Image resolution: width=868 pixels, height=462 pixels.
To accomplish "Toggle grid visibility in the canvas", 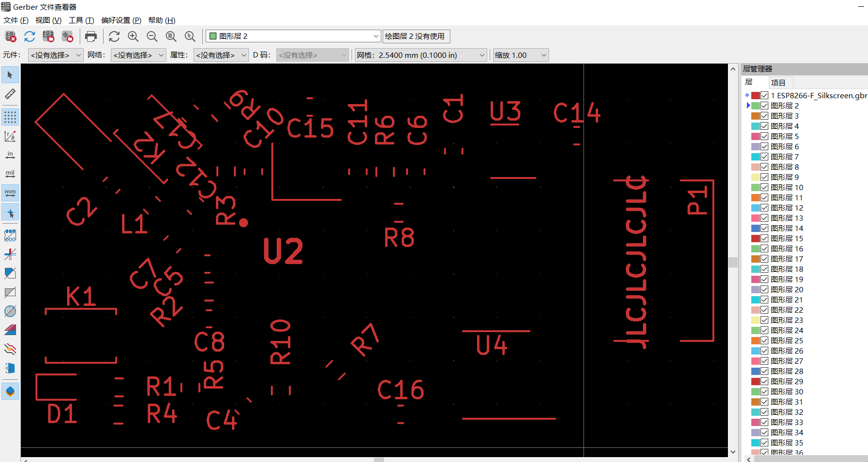I will [10, 116].
